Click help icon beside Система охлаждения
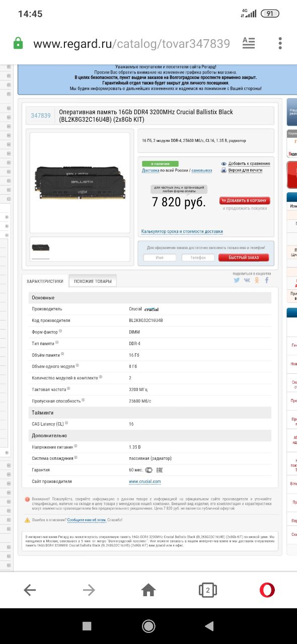 click(x=77, y=457)
